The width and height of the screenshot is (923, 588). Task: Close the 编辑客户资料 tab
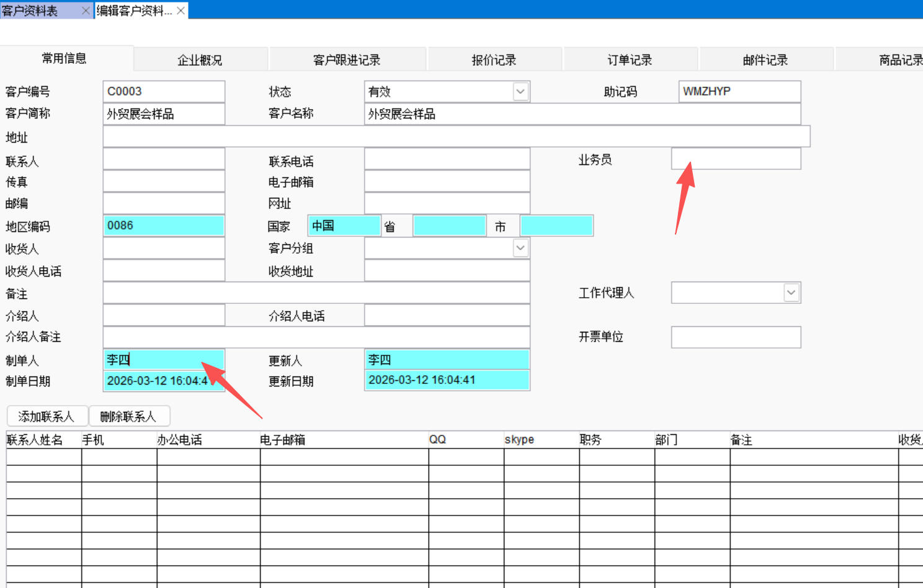[181, 11]
